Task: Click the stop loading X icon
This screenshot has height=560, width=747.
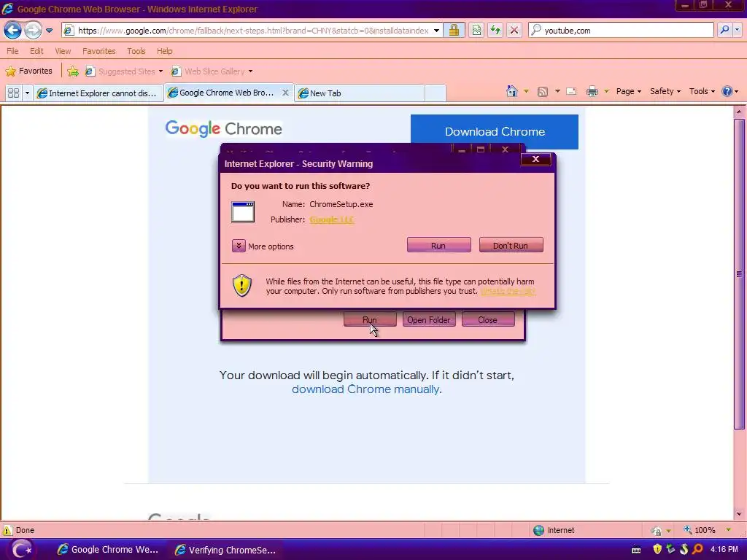Action: pyautogui.click(x=514, y=31)
